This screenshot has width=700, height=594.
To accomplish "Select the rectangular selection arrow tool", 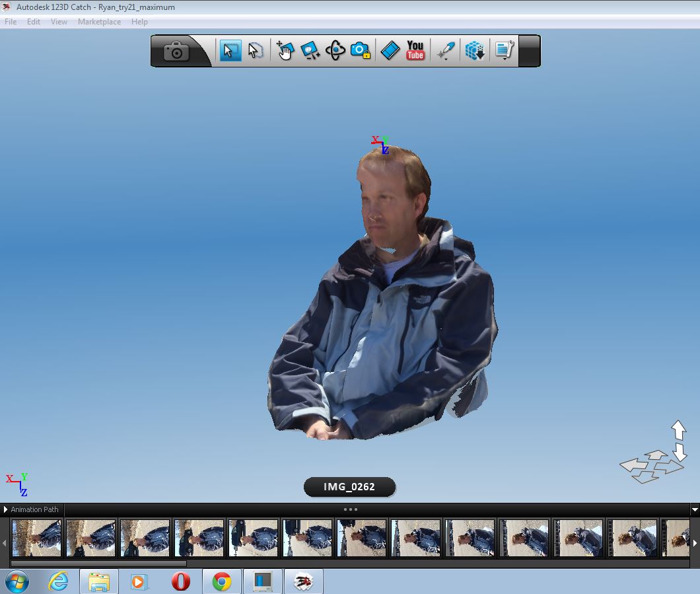I will (x=230, y=50).
